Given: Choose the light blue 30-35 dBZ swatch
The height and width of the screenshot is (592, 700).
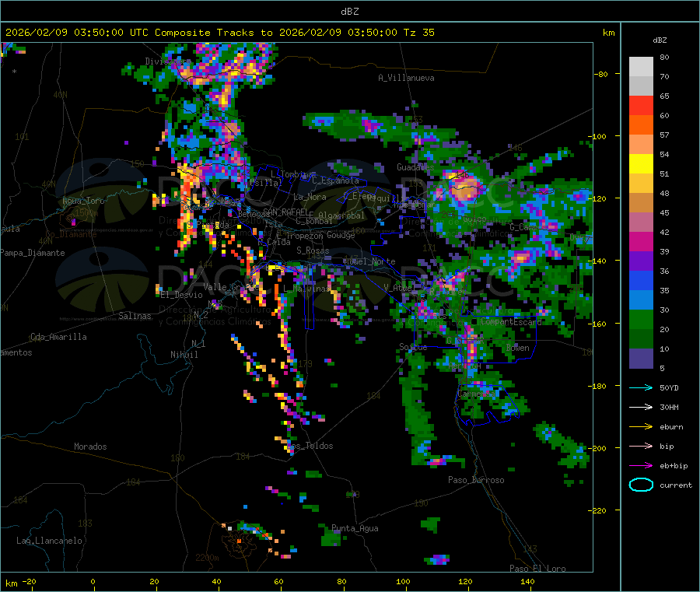Looking at the screenshot, I should [641, 300].
